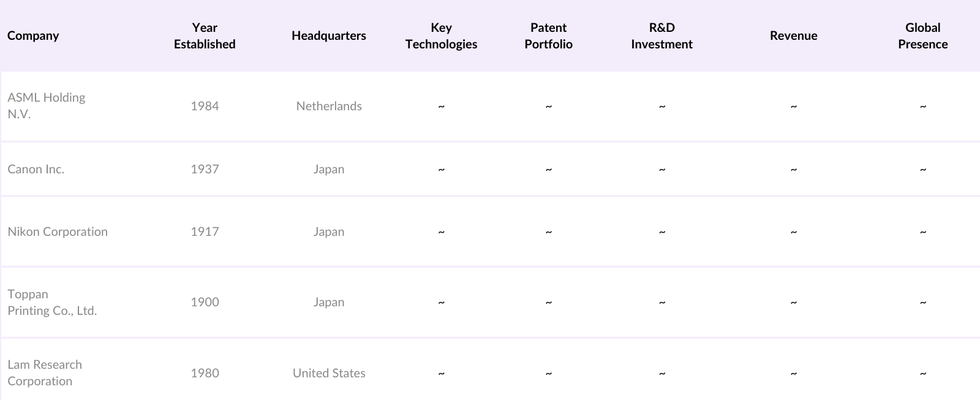The width and height of the screenshot is (980, 400).
Task: Select the ASML Holding N.V. company cell
Action: tap(47, 105)
